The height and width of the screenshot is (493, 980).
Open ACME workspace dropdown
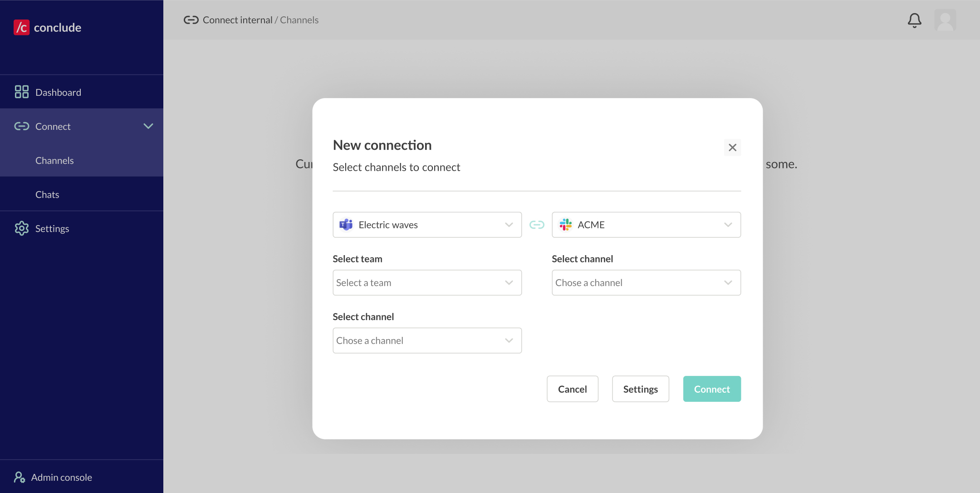(x=646, y=225)
